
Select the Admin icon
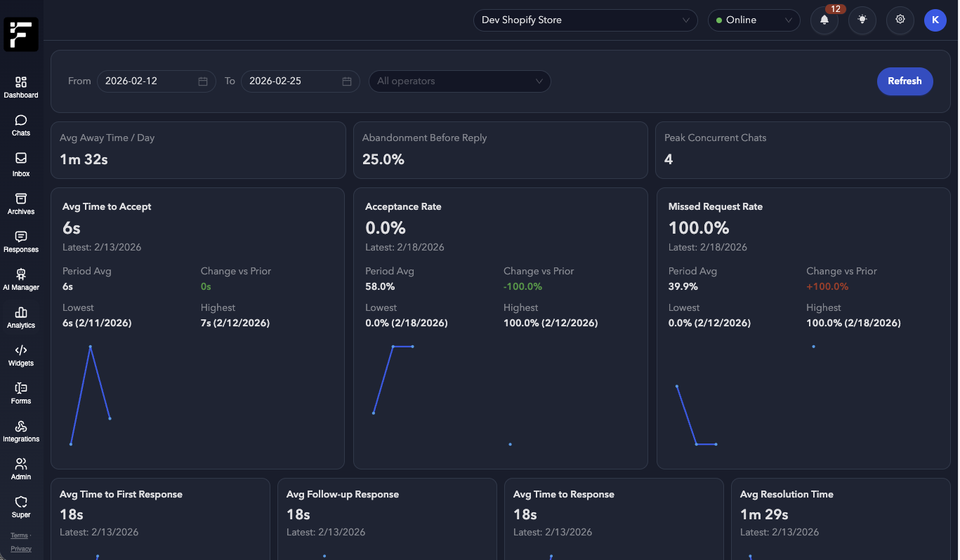pyautogui.click(x=20, y=468)
